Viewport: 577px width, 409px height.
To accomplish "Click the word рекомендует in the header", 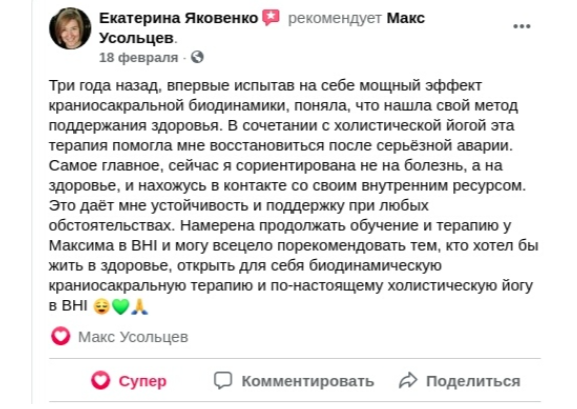I will pyautogui.click(x=334, y=18).
